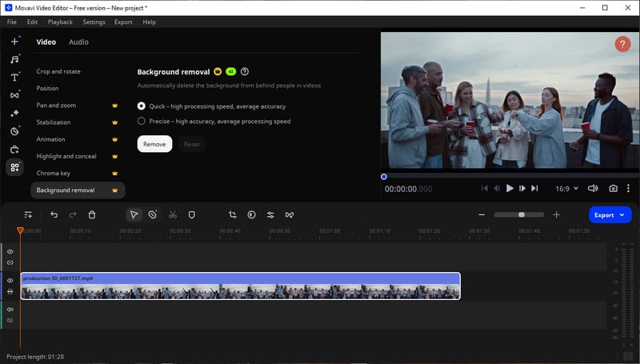Open the Export menu in menu bar
The height and width of the screenshot is (364, 640).
pyautogui.click(x=123, y=22)
